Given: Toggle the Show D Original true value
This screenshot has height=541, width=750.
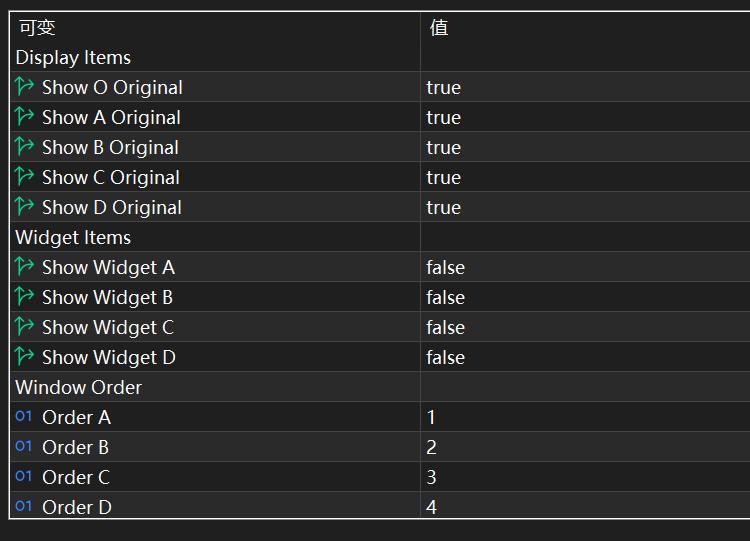Looking at the screenshot, I should point(443,207).
